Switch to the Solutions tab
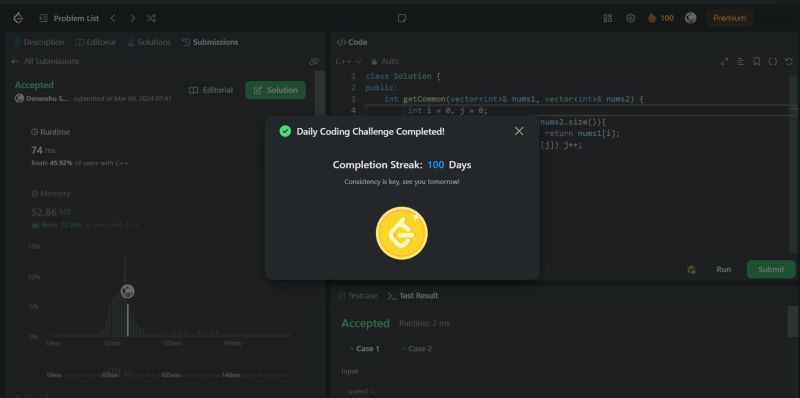Image resolution: width=800 pixels, height=398 pixels. coord(149,42)
